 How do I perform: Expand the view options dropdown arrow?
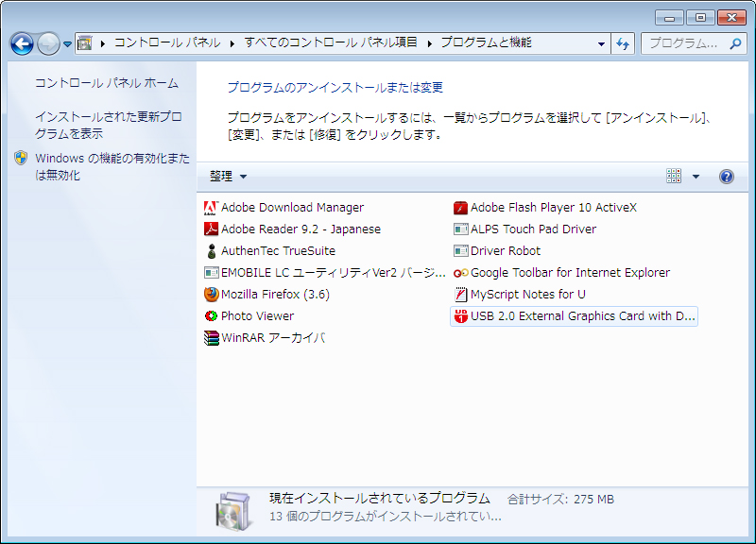click(696, 177)
